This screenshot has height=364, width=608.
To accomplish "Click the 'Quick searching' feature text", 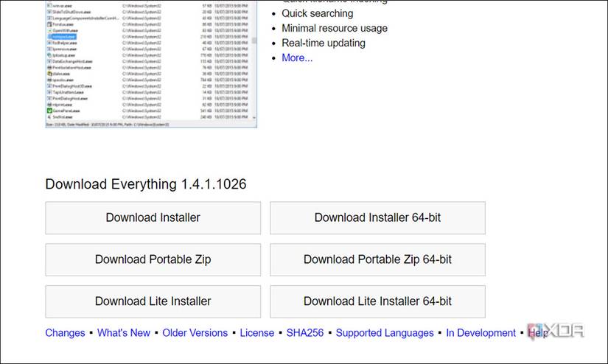I will (317, 13).
